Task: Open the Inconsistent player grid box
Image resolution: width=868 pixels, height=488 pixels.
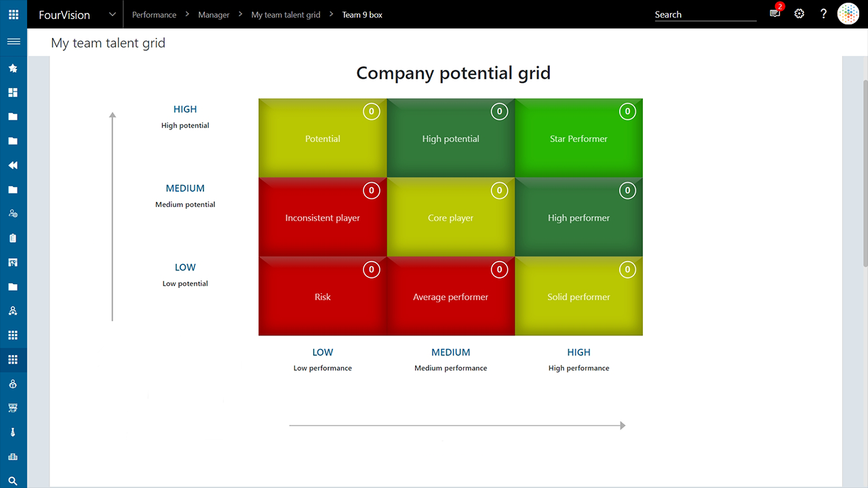Action: [323, 218]
